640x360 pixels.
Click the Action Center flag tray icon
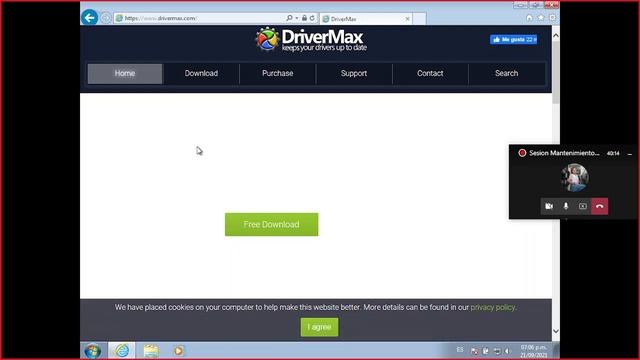click(475, 351)
